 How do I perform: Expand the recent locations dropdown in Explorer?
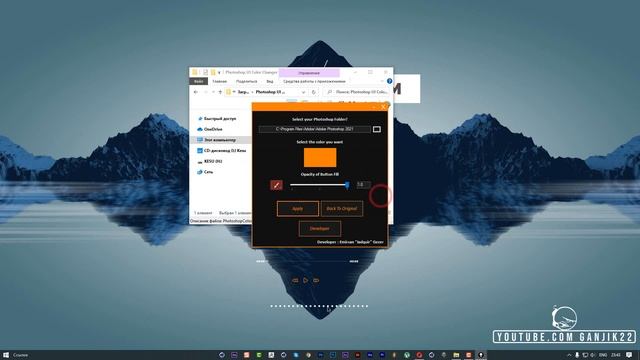tap(213, 92)
